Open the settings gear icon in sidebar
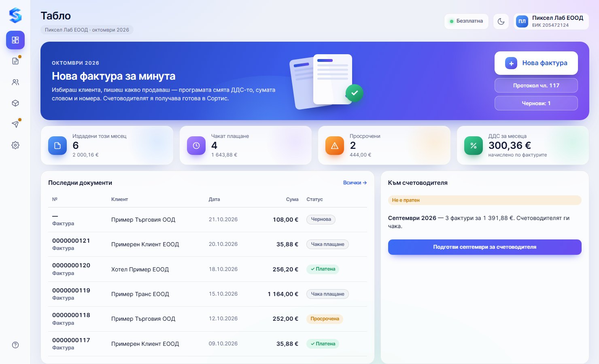The width and height of the screenshot is (599, 364). coord(15,145)
